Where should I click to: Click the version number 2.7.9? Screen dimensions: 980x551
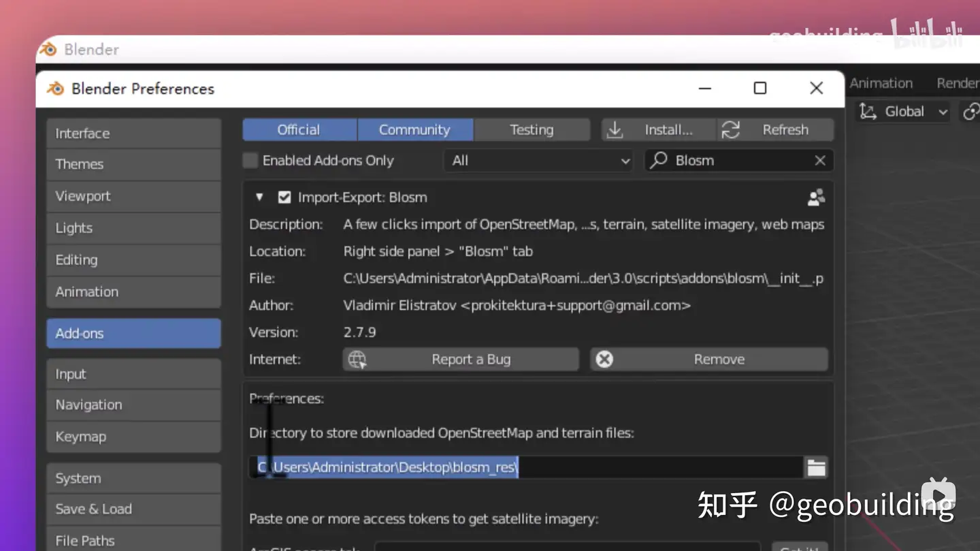(360, 332)
